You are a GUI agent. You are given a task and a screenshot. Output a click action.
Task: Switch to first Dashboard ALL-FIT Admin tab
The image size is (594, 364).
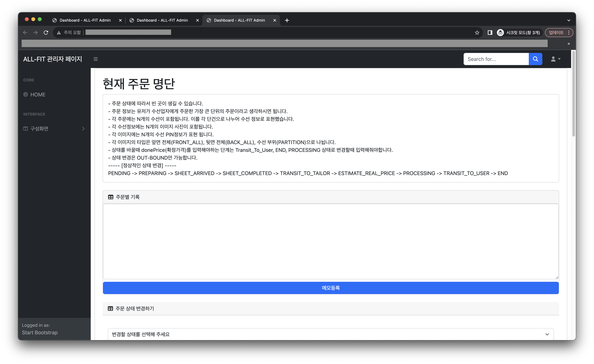click(x=85, y=20)
